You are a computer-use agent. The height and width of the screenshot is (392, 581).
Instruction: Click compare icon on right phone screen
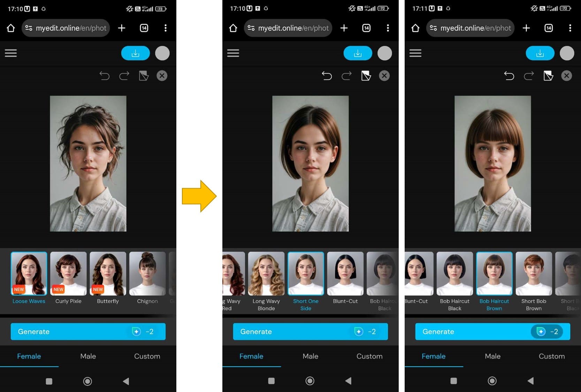coord(549,76)
